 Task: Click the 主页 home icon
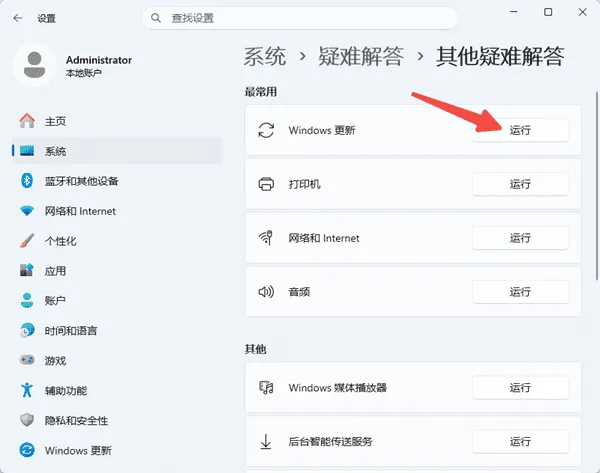[27, 121]
